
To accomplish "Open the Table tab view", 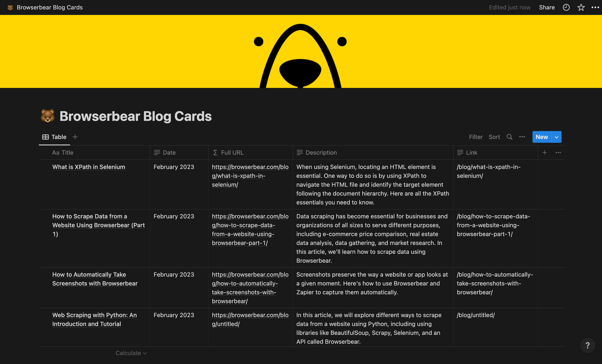I will [x=54, y=137].
